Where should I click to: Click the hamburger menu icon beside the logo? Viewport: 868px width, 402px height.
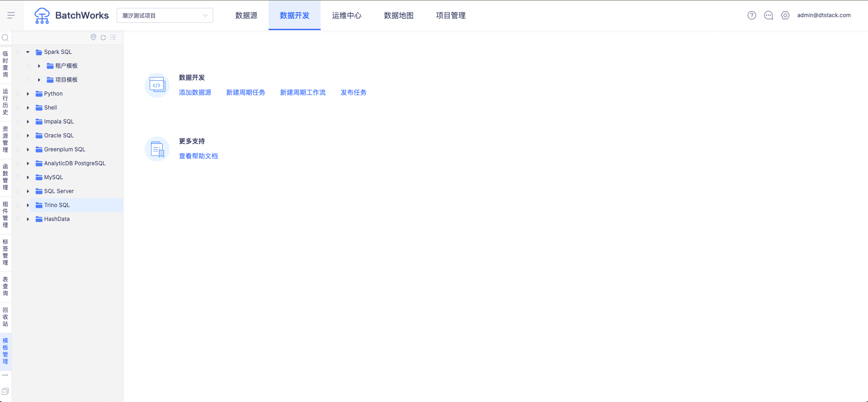[x=11, y=15]
